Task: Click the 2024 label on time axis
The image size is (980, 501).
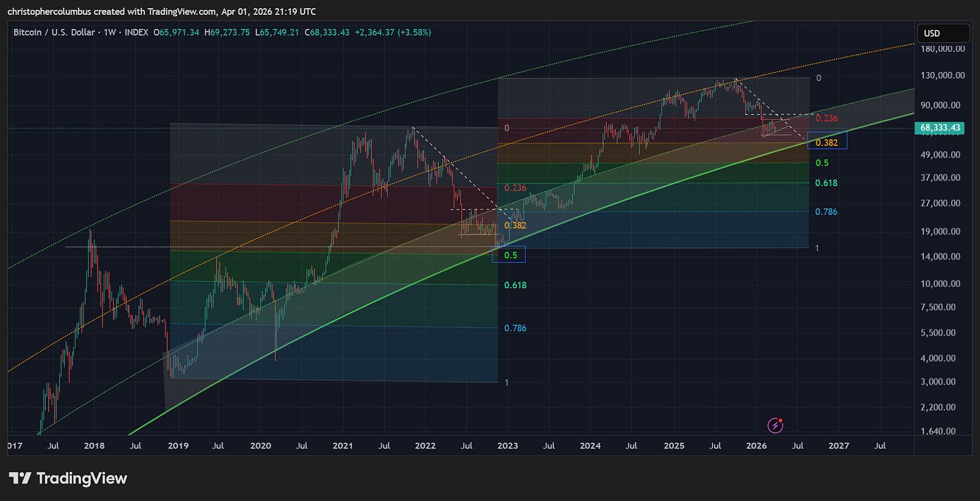Action: pos(590,446)
